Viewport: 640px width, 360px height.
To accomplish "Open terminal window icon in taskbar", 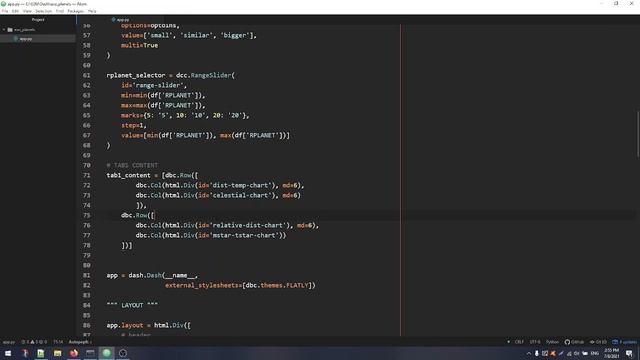I will click(x=90, y=353).
